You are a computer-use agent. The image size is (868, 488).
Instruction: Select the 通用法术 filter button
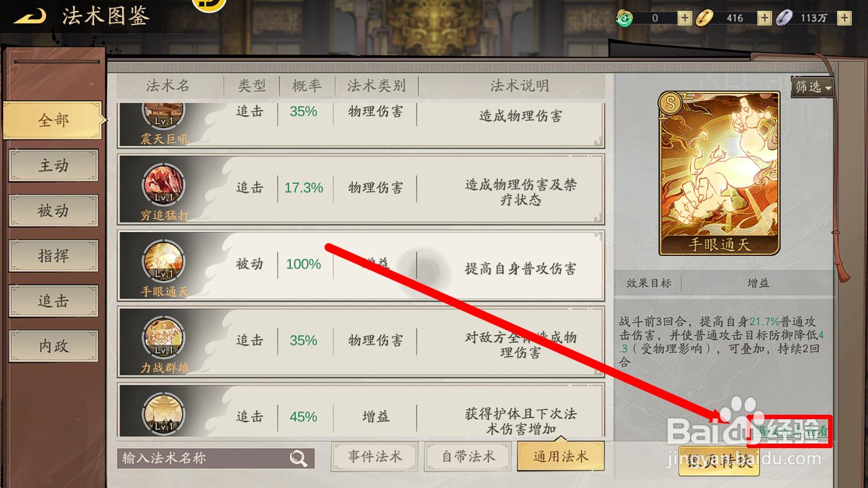pyautogui.click(x=561, y=457)
